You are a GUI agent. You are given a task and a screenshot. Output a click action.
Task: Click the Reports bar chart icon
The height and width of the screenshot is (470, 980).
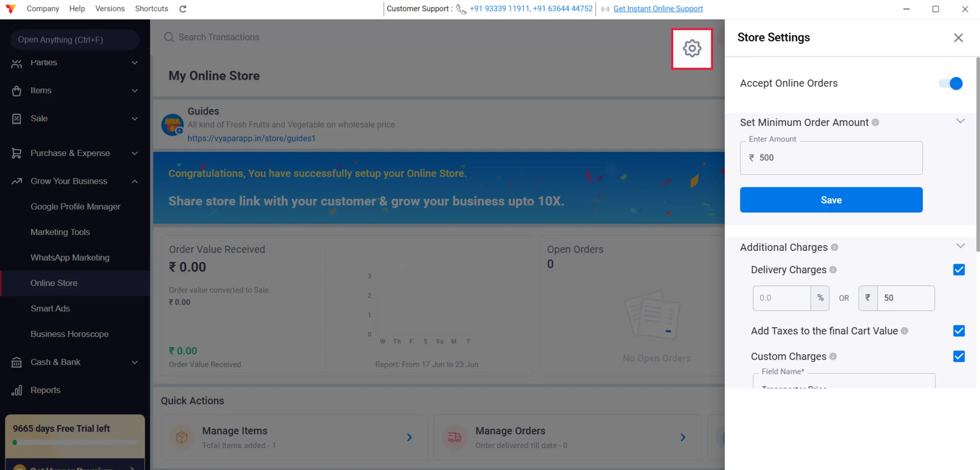[16, 390]
